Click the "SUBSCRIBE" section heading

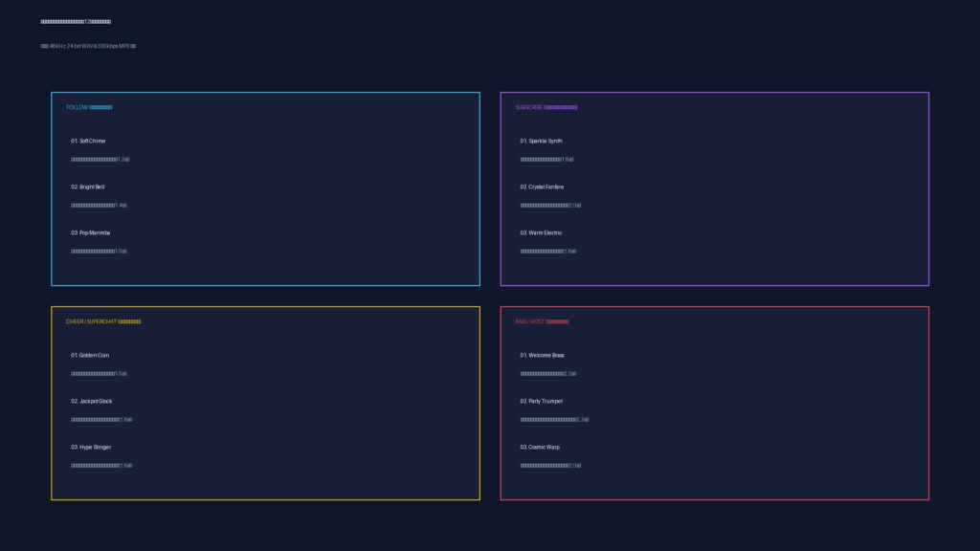tap(546, 107)
